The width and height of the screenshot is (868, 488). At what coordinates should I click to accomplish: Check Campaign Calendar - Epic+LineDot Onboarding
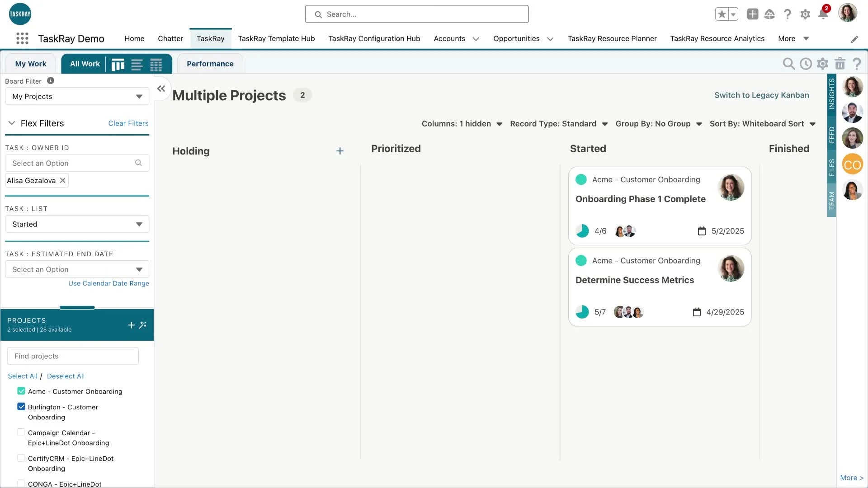pyautogui.click(x=21, y=432)
